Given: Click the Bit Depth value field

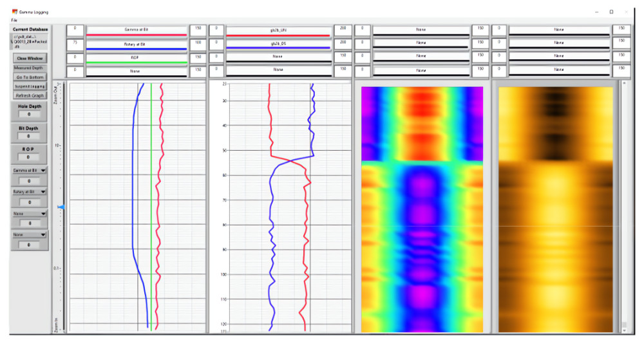Looking at the screenshot, I should pyautogui.click(x=28, y=137).
